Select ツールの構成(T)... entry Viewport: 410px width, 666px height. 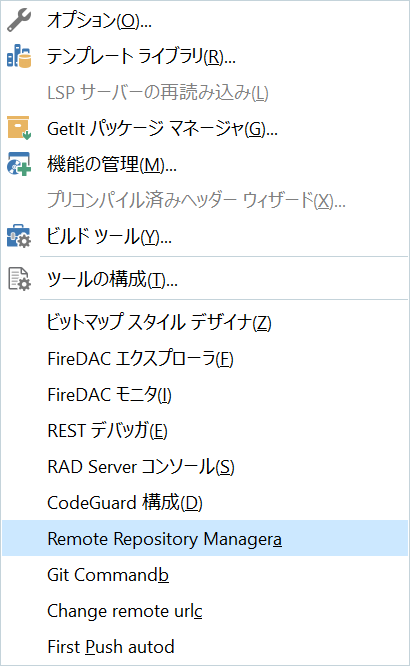point(205,279)
